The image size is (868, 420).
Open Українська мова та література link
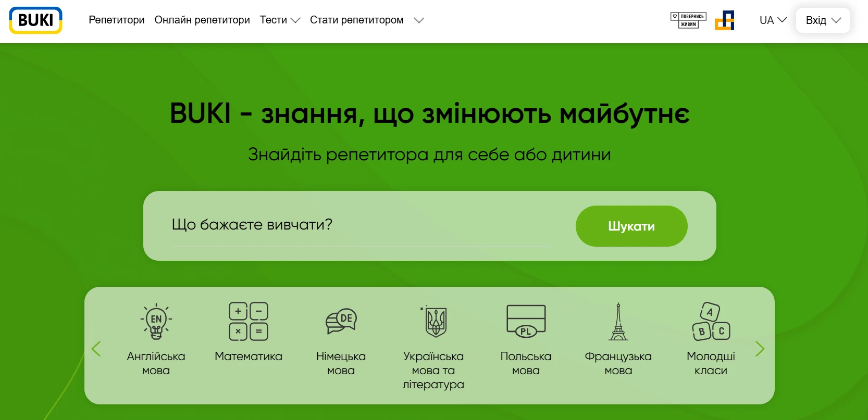click(x=433, y=370)
